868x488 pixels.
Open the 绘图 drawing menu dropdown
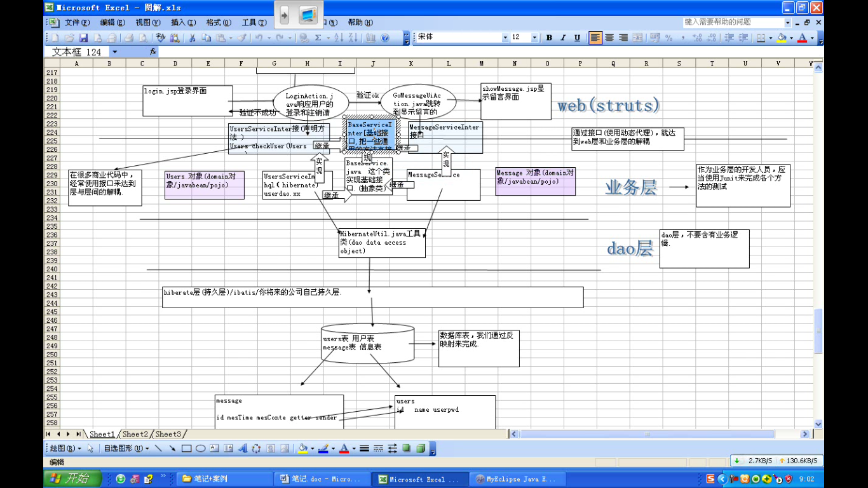(x=66, y=449)
